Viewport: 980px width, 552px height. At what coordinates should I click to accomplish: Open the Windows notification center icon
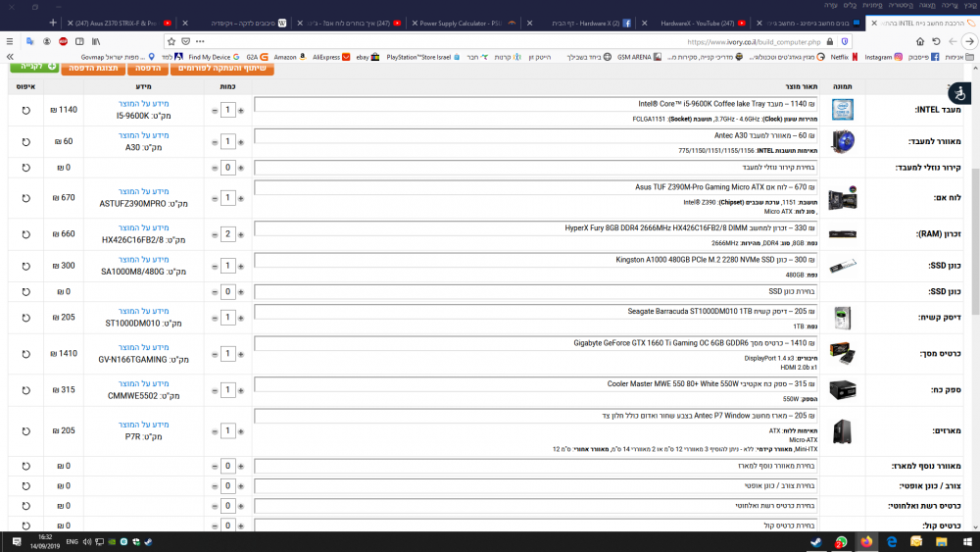17,541
